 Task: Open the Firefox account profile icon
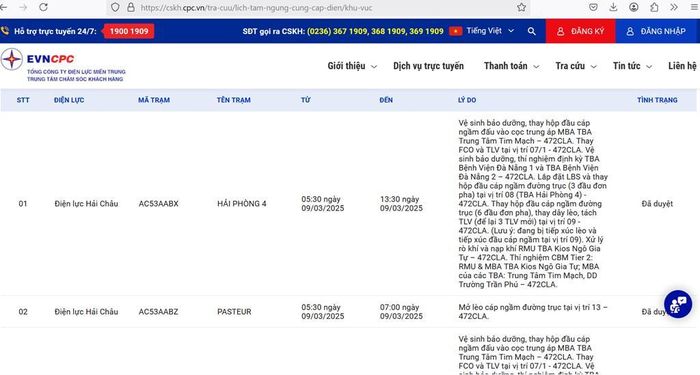(x=633, y=7)
